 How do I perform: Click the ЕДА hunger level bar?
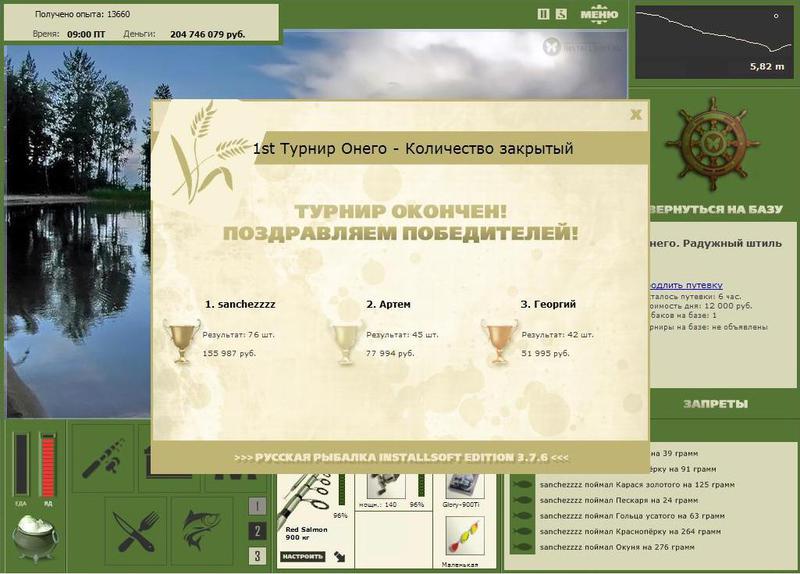click(x=21, y=464)
